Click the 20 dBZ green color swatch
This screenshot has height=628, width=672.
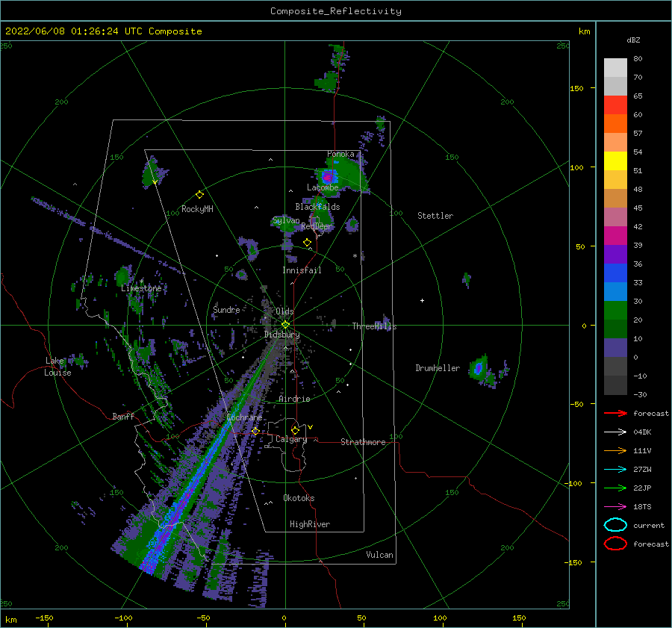pyautogui.click(x=615, y=311)
